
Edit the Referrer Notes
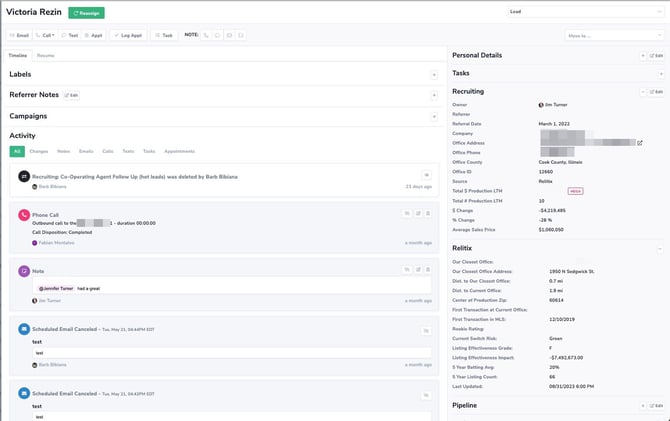[72, 95]
